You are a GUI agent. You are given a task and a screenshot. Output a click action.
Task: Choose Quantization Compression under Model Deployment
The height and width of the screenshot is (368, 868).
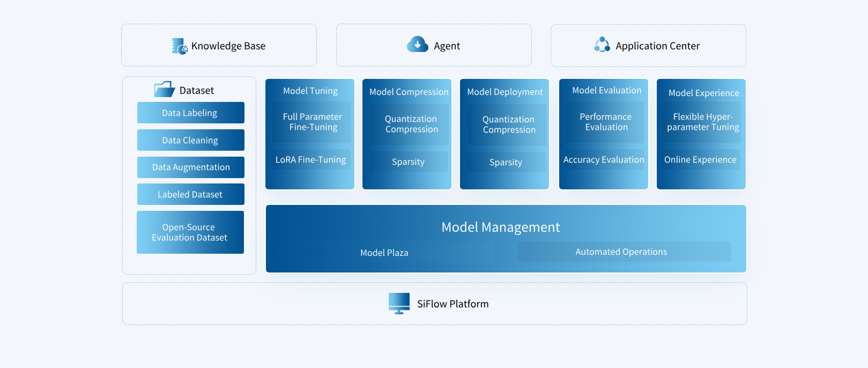click(x=507, y=125)
